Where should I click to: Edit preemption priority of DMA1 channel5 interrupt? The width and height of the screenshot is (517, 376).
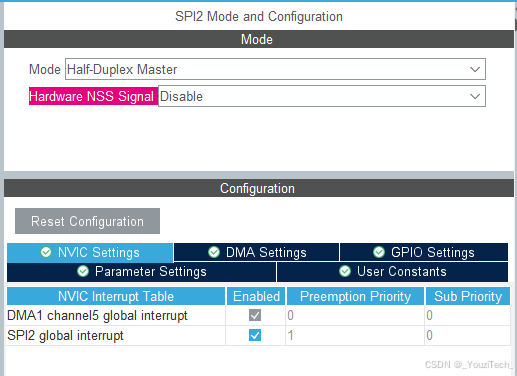pos(355,316)
